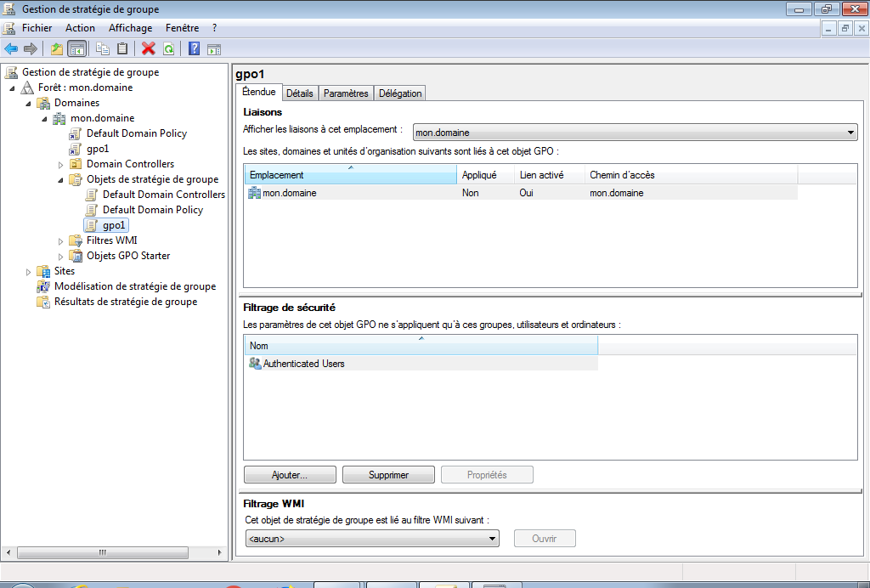Open the Action menu
The image size is (870, 588).
80,28
